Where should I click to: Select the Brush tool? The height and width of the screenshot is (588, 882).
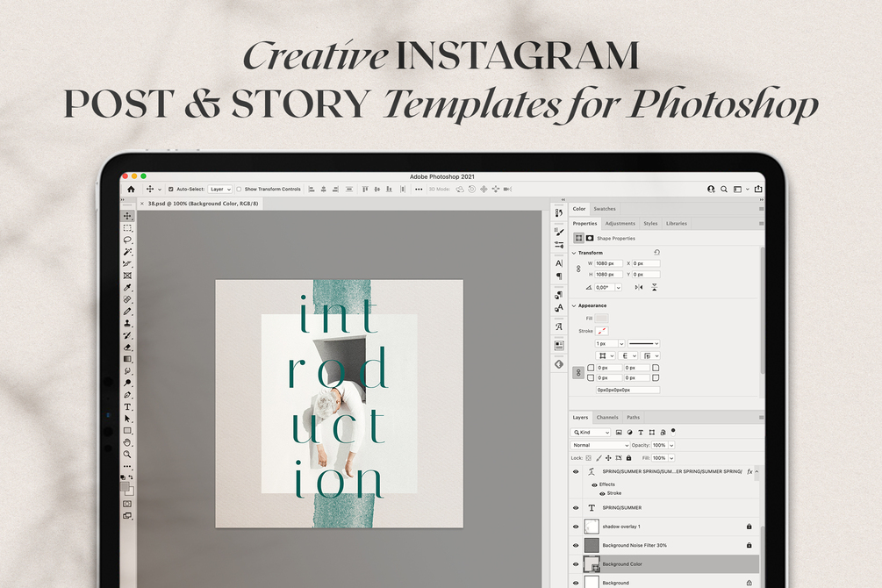[127, 312]
